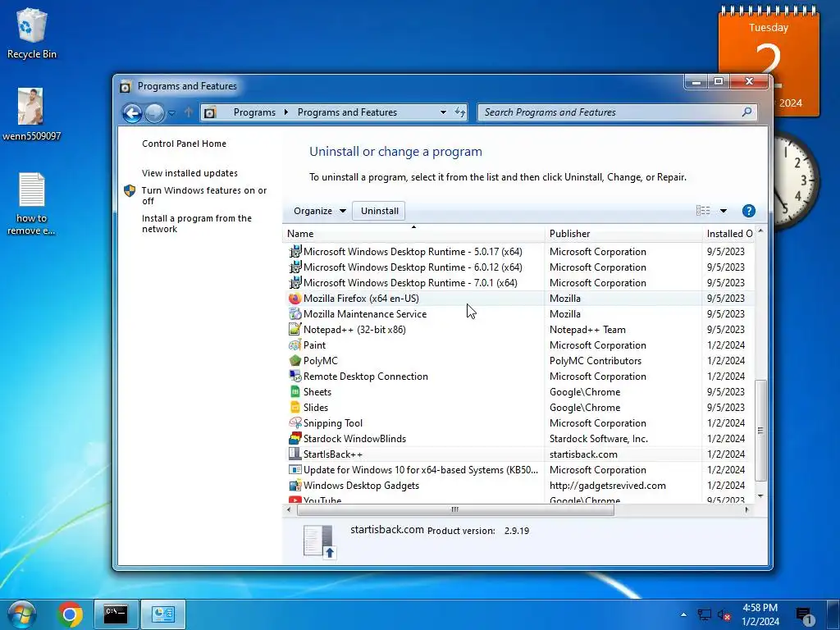Select the Microsoft Windows Desktop Runtime 7.0.1 row

[518, 282]
